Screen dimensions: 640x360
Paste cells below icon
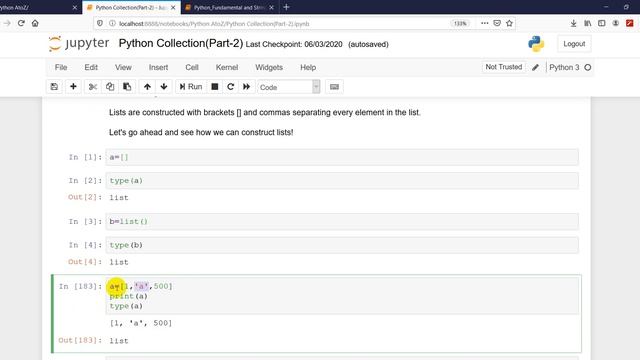click(x=127, y=87)
